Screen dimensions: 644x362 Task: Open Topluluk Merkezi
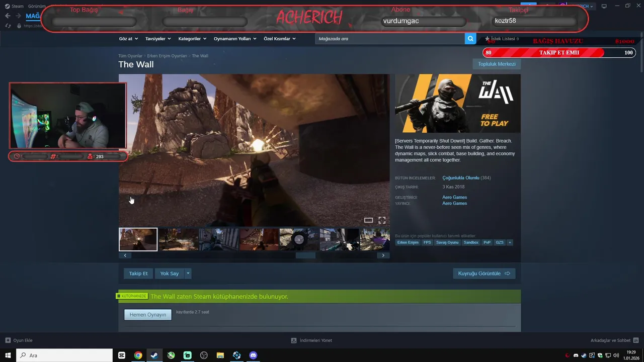(x=497, y=64)
